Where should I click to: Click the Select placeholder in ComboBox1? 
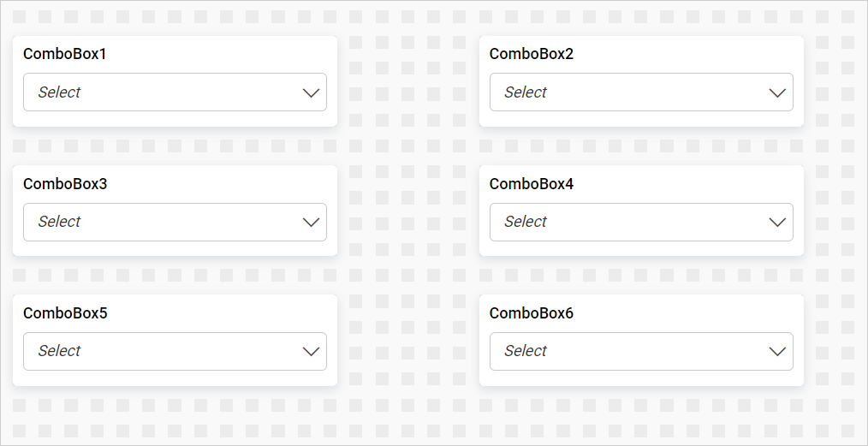pyautogui.click(x=60, y=92)
